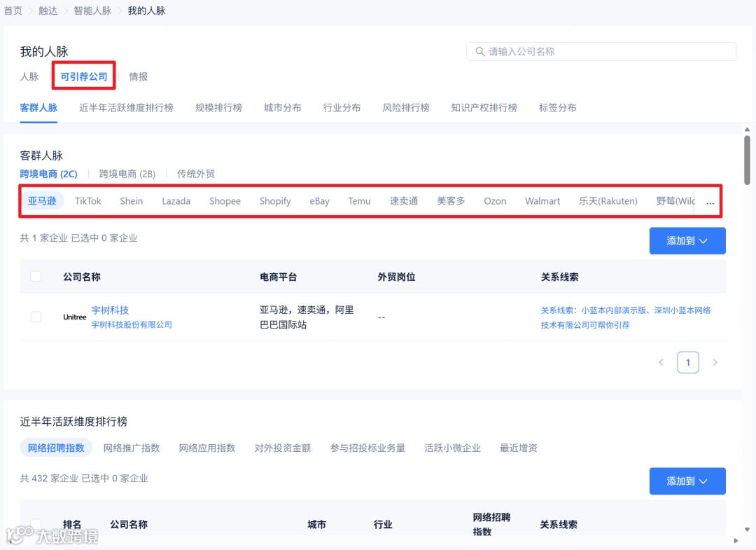Switch to the 情报 tab
Image resolution: width=756 pixels, height=550 pixels.
coord(139,76)
